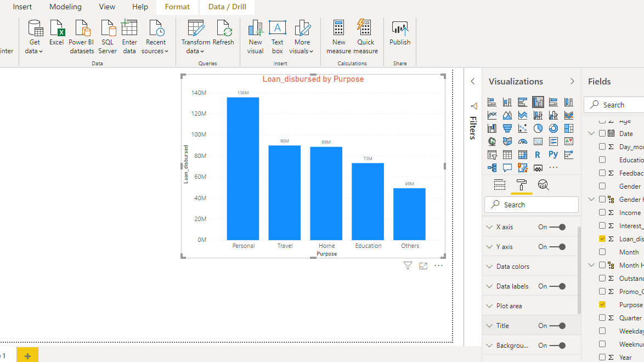Screen dimensions: 644x362
Task: Open the Get data dropdown
Action: pos(35,37)
